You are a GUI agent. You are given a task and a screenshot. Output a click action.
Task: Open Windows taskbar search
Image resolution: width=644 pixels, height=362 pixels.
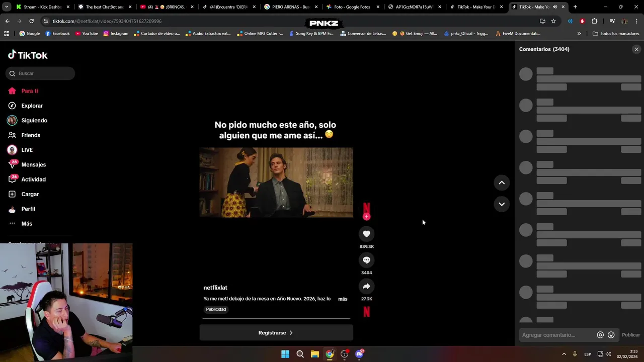300,354
